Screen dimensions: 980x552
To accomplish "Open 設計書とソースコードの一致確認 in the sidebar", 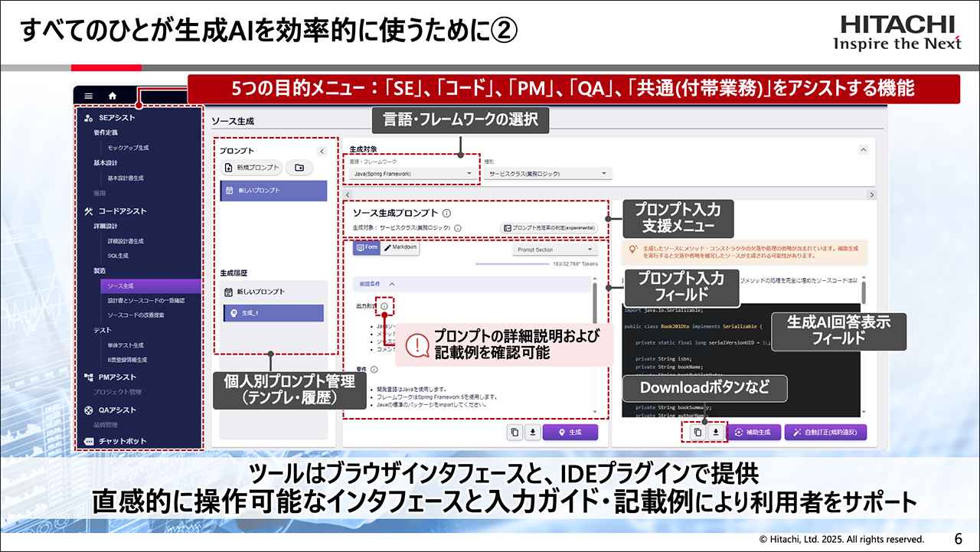I will (147, 300).
